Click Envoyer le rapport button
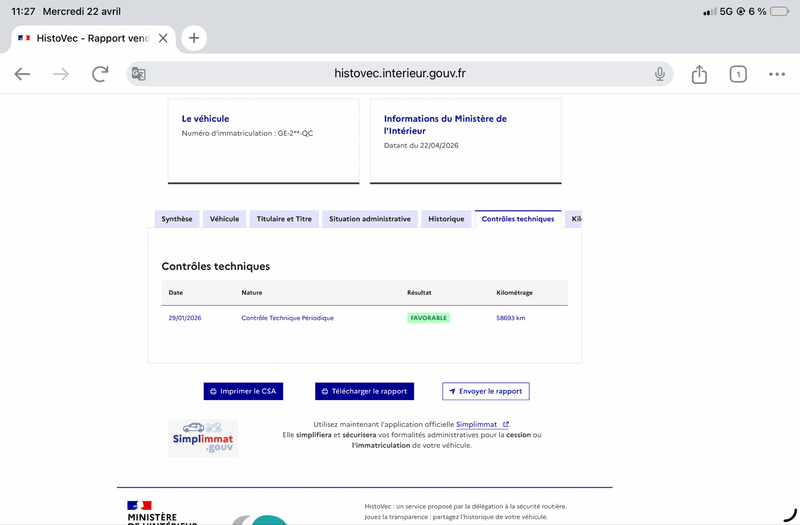800x525 pixels. pyautogui.click(x=485, y=391)
